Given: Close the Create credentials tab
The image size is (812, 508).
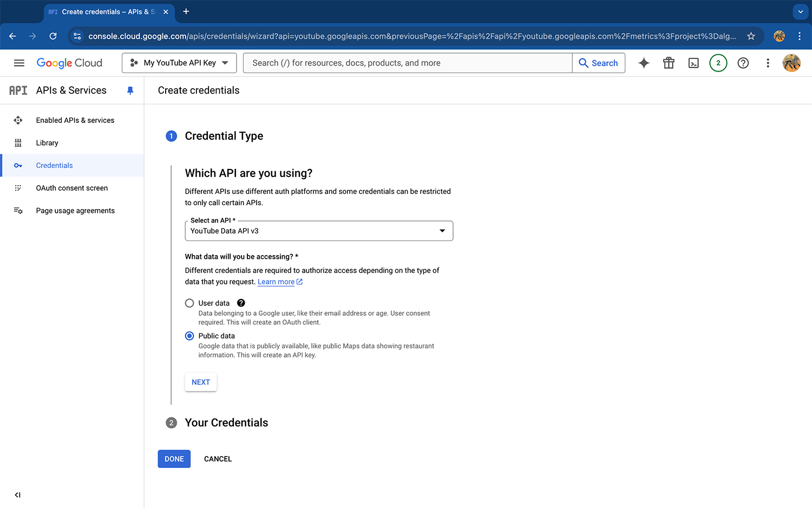Looking at the screenshot, I should tap(166, 12).
